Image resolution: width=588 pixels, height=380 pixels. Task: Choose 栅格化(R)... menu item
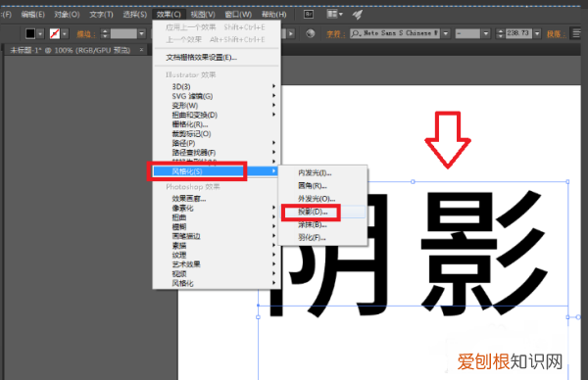pyautogui.click(x=217, y=124)
